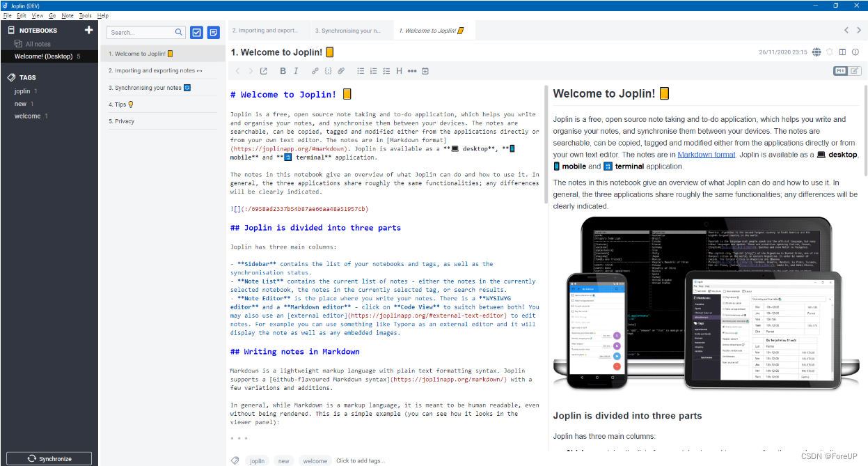Click the tag icon below the editor
The height and width of the screenshot is (466, 868).
click(x=235, y=460)
